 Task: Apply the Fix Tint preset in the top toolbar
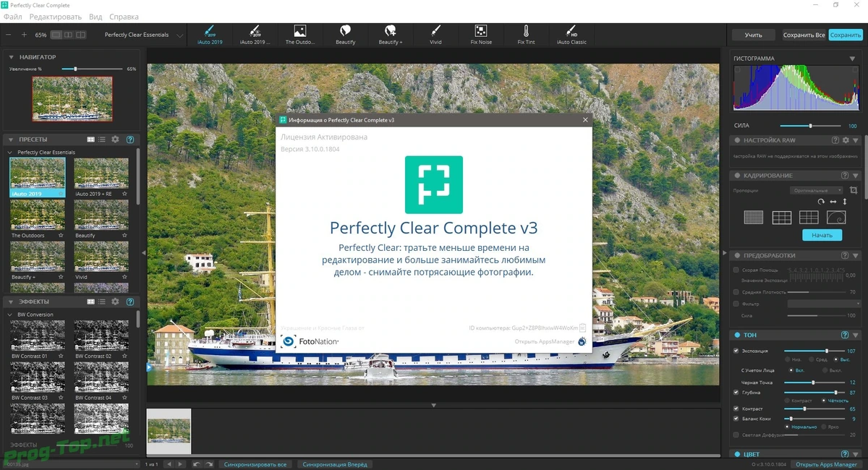click(526, 34)
